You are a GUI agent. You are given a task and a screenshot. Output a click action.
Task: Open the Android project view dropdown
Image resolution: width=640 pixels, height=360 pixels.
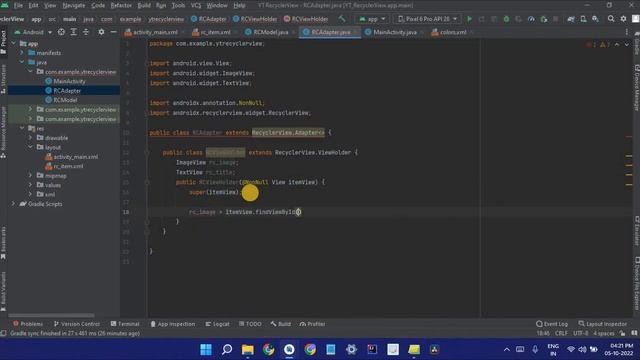33,32
